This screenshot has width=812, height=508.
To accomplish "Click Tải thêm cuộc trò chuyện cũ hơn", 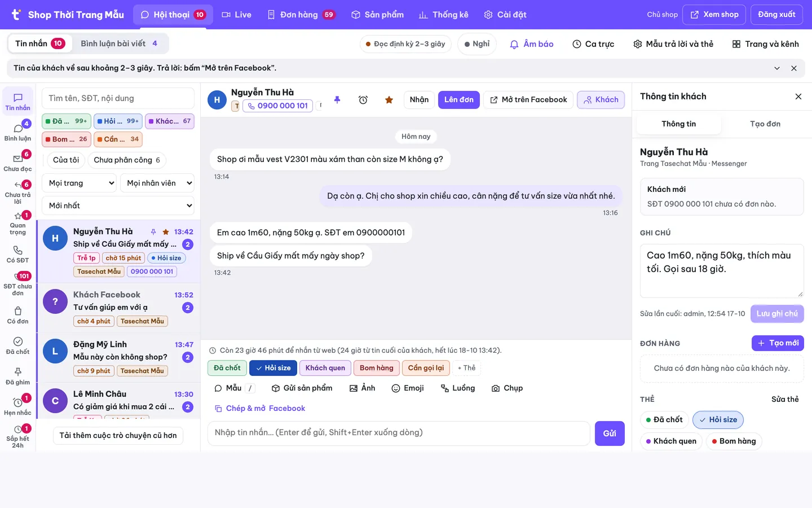I will (x=118, y=435).
